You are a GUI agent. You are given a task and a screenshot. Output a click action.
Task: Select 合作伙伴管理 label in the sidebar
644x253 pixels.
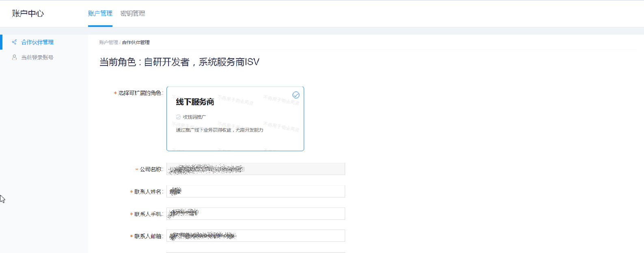[x=37, y=42]
